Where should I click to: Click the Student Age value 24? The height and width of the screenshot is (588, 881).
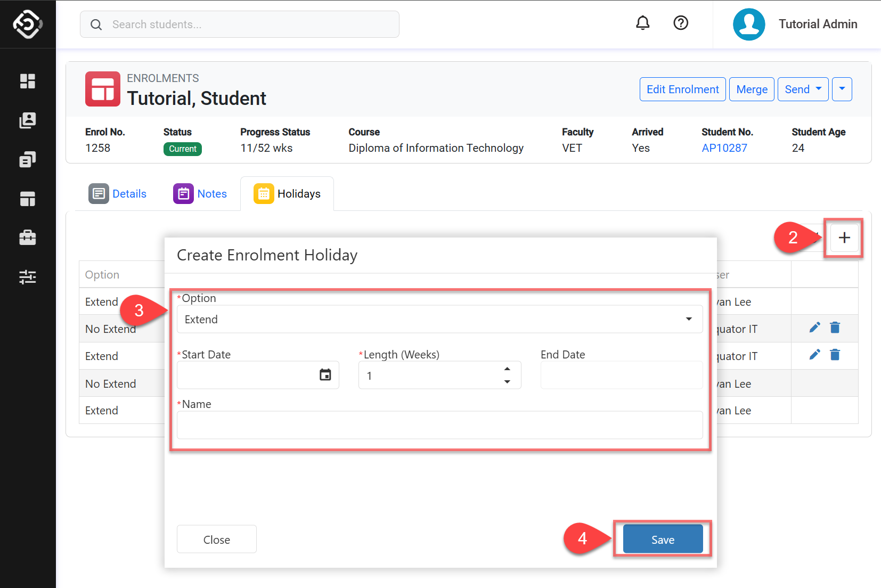click(798, 148)
